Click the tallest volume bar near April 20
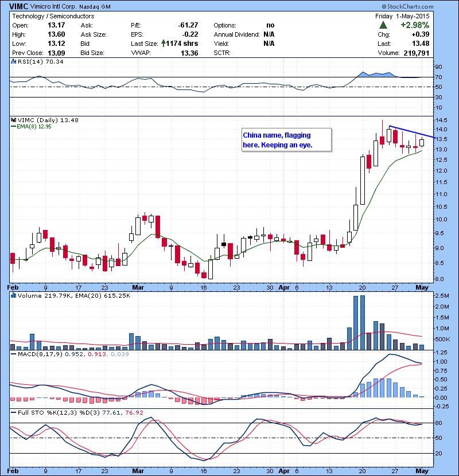This screenshot has width=459, height=476. [x=363, y=323]
